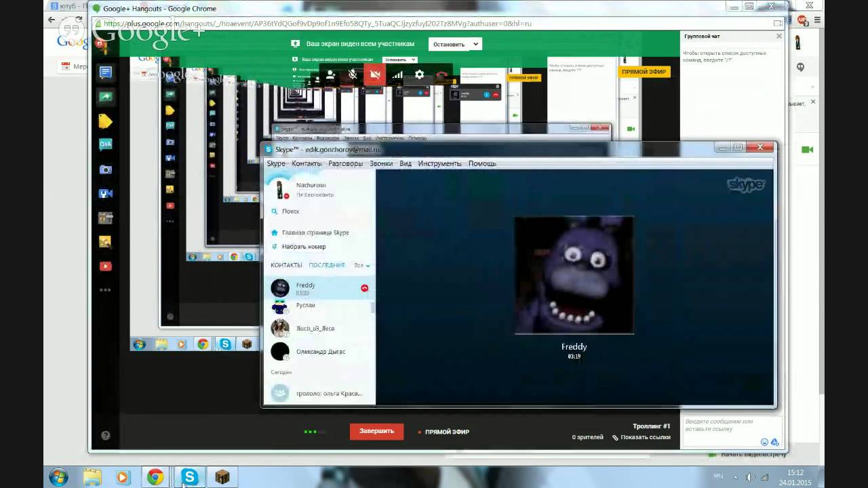Open the Q&A app in Hangouts sidebar
The height and width of the screenshot is (488, 868).
105,144
